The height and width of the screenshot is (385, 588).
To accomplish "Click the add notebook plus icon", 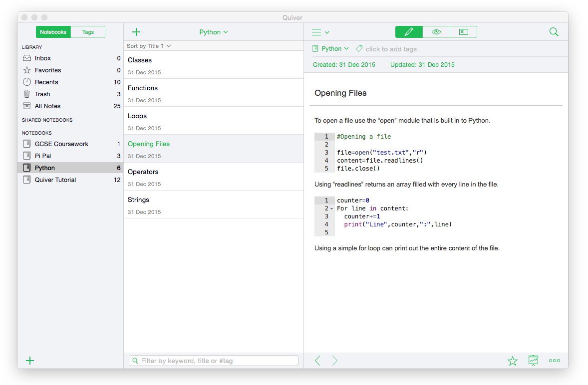I will [30, 361].
